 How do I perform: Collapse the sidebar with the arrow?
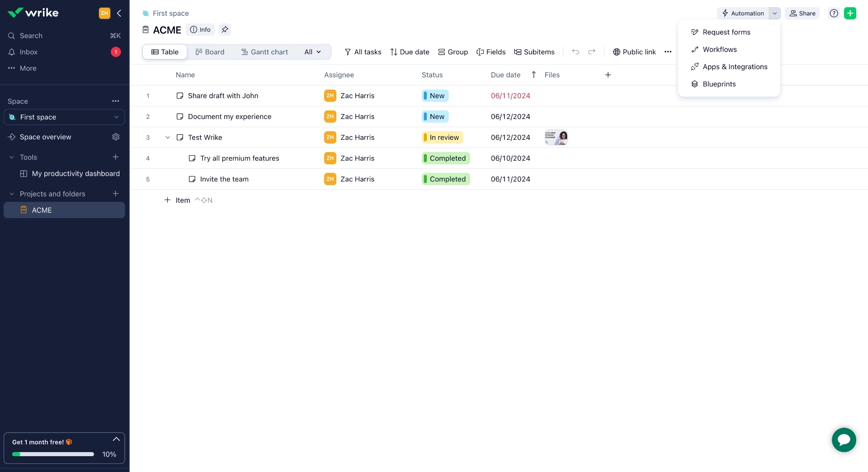click(119, 13)
